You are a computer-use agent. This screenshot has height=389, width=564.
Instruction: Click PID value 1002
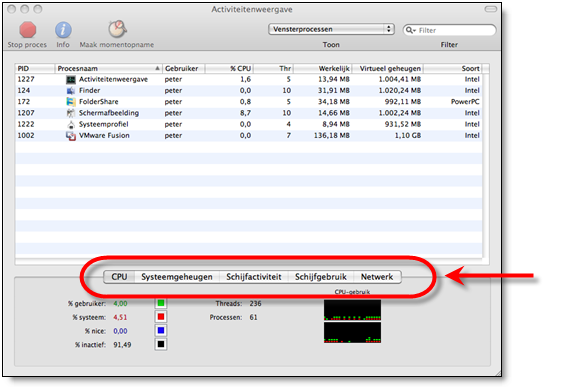tap(26, 135)
